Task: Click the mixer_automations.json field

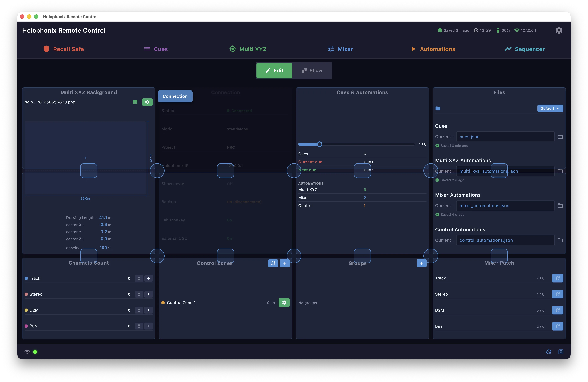Action: tap(505, 206)
